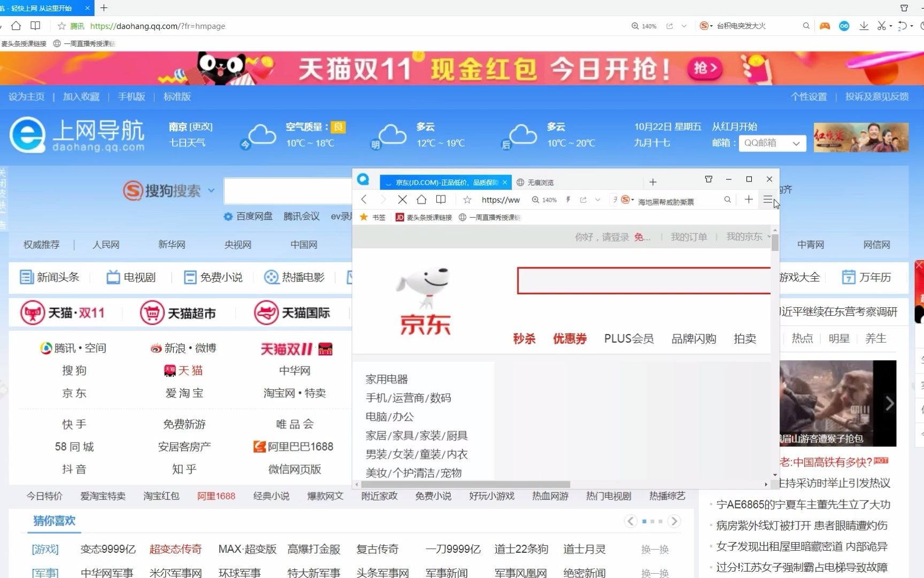This screenshot has width=924, height=578.
Task: Bookmark the page with the main address bar star
Action: (61, 26)
